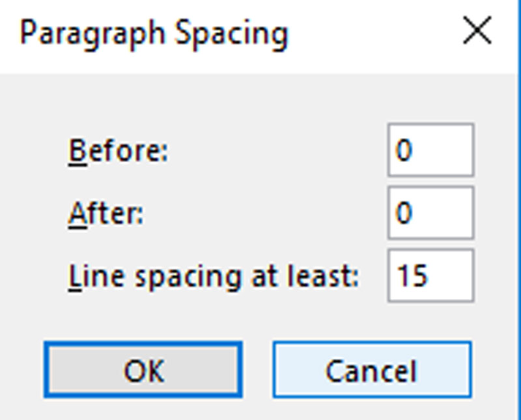Click the underlined B in Before
521x420 pixels.
pos(76,151)
